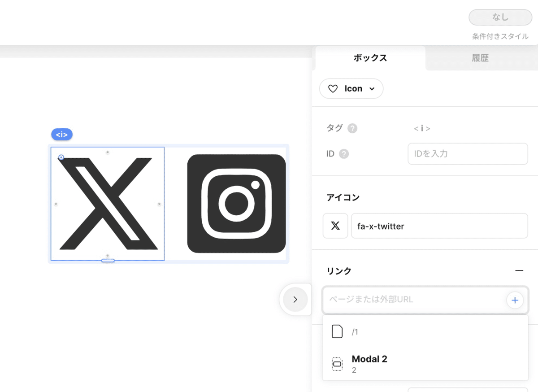Focus the IDを入力 input field
Screen dimensions: 538x392
coord(468,154)
